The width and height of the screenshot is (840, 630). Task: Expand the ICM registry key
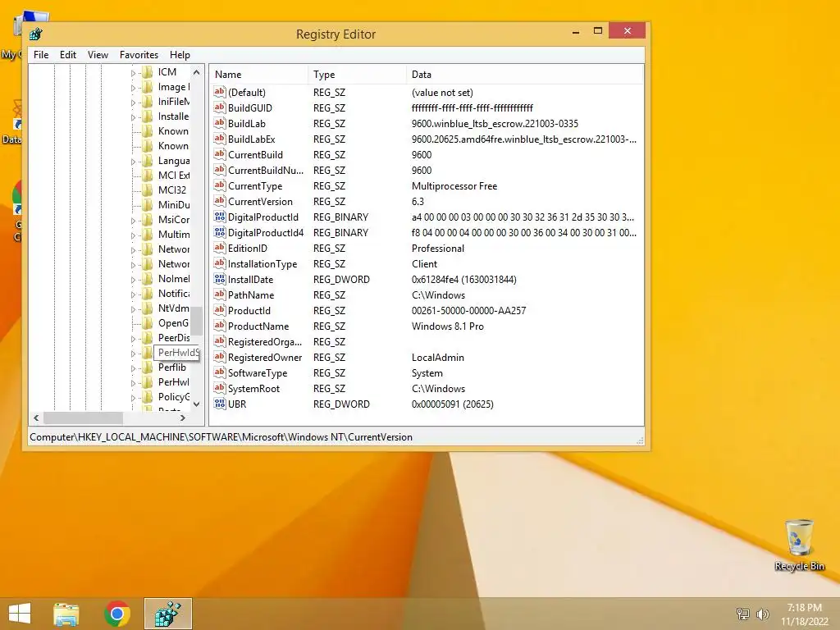click(134, 72)
